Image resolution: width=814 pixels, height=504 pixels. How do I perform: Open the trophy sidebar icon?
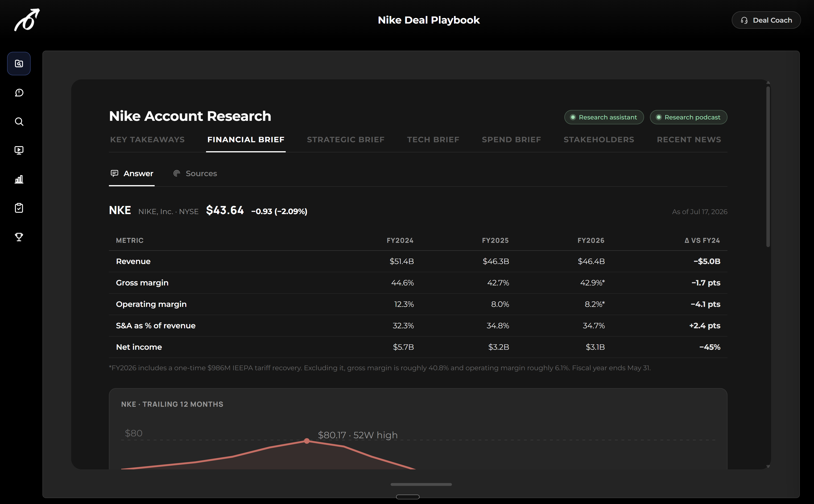[x=19, y=237]
